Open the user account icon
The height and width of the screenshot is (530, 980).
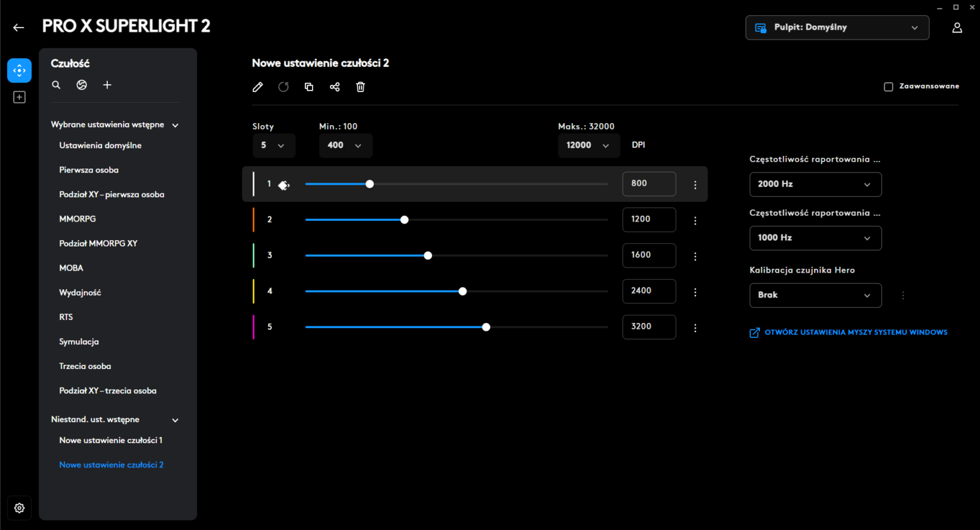tap(957, 27)
